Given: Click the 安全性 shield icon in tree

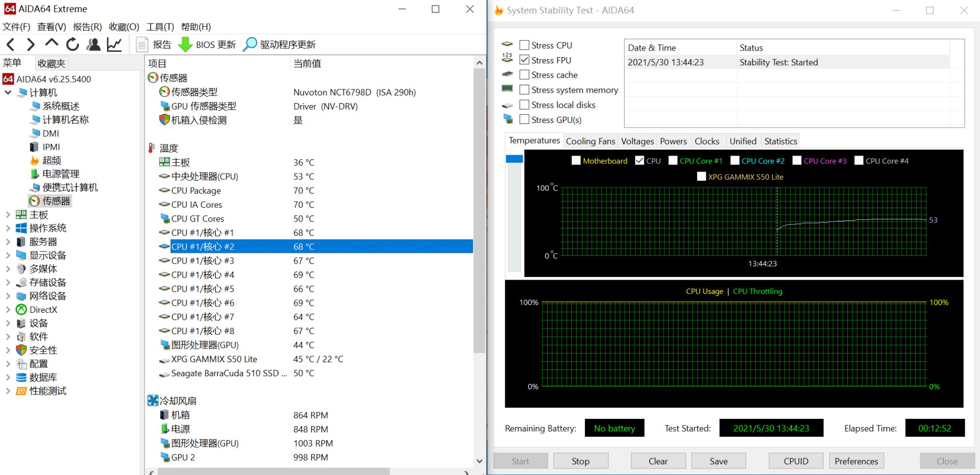Looking at the screenshot, I should [x=21, y=351].
